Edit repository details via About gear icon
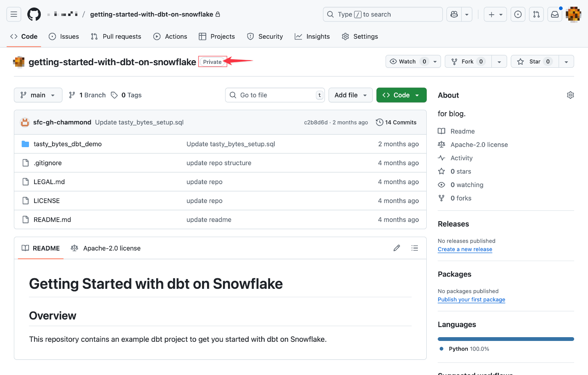588x375 pixels. (x=570, y=95)
